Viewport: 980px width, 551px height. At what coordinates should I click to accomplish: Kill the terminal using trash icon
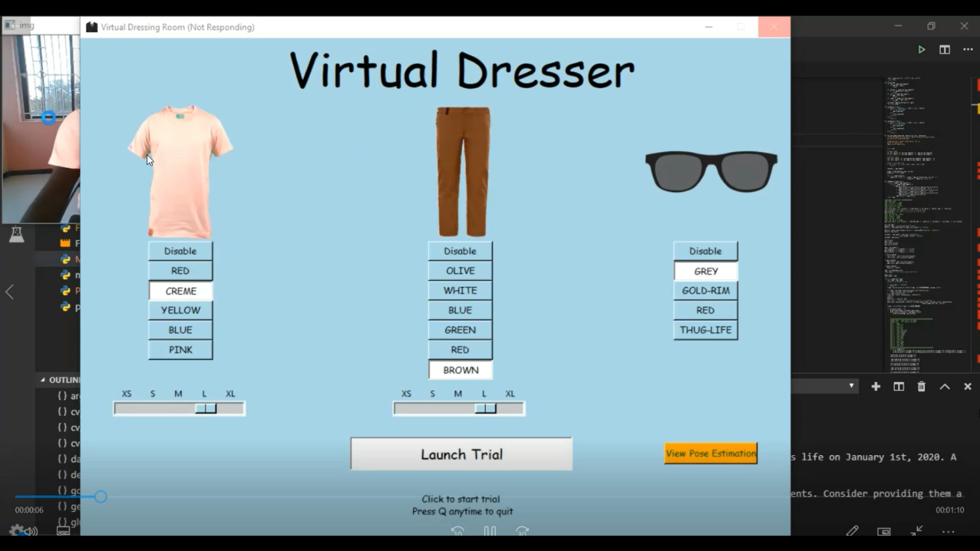pyautogui.click(x=921, y=386)
